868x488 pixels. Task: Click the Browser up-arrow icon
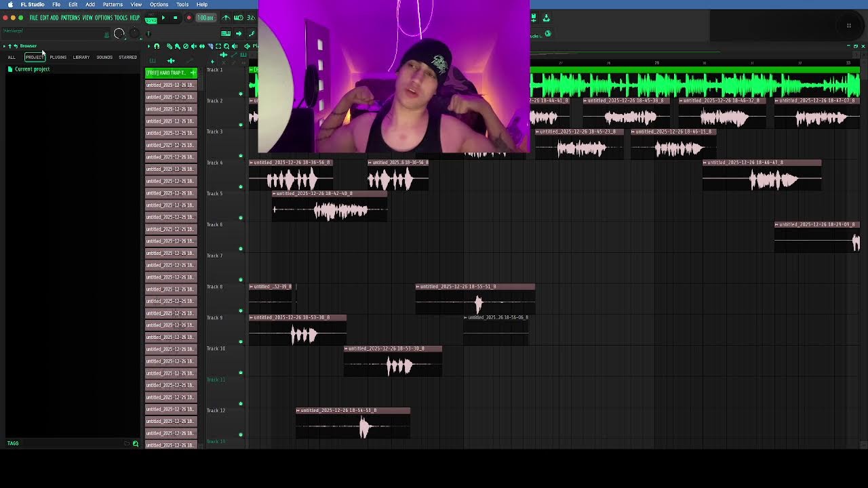9,46
